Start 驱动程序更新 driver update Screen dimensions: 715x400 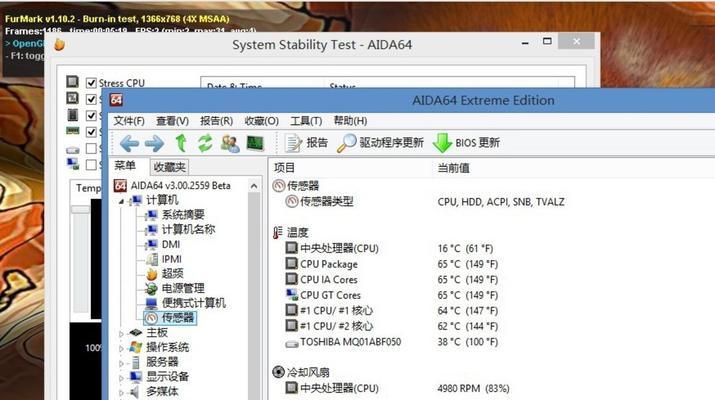coord(380,143)
